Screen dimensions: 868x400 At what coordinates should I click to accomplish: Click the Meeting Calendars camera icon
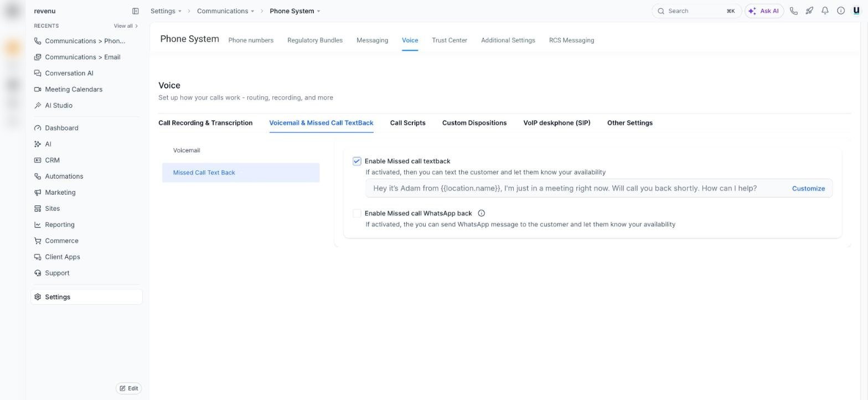(x=38, y=90)
